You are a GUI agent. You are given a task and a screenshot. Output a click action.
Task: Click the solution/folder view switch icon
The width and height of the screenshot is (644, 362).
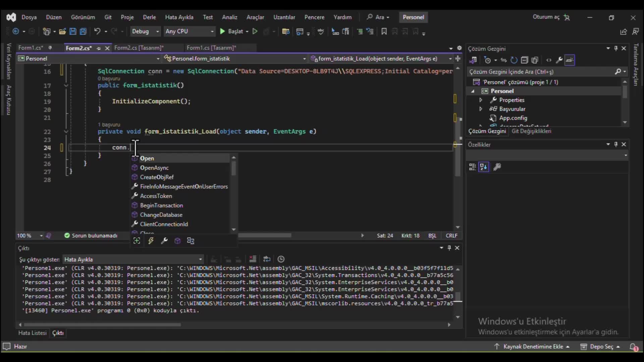coord(473,60)
